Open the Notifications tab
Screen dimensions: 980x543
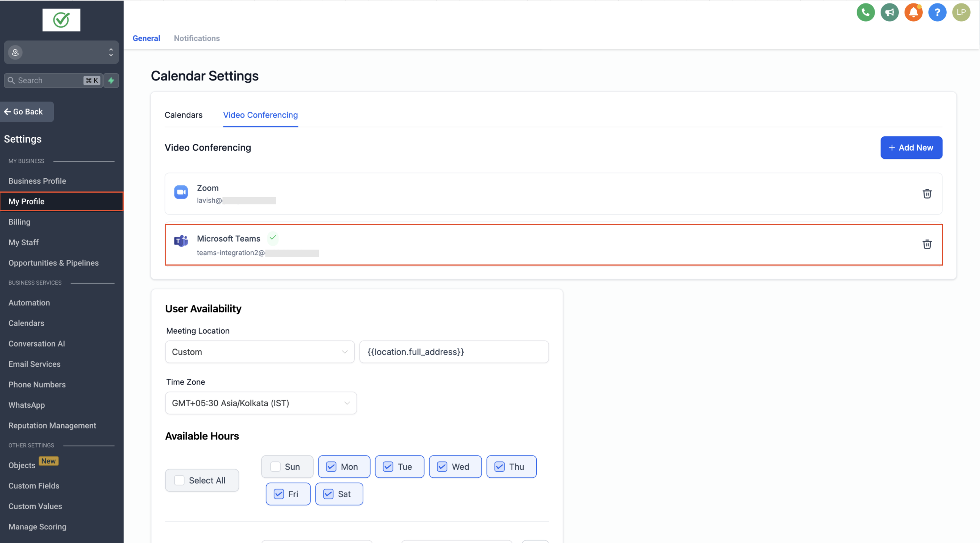197,38
